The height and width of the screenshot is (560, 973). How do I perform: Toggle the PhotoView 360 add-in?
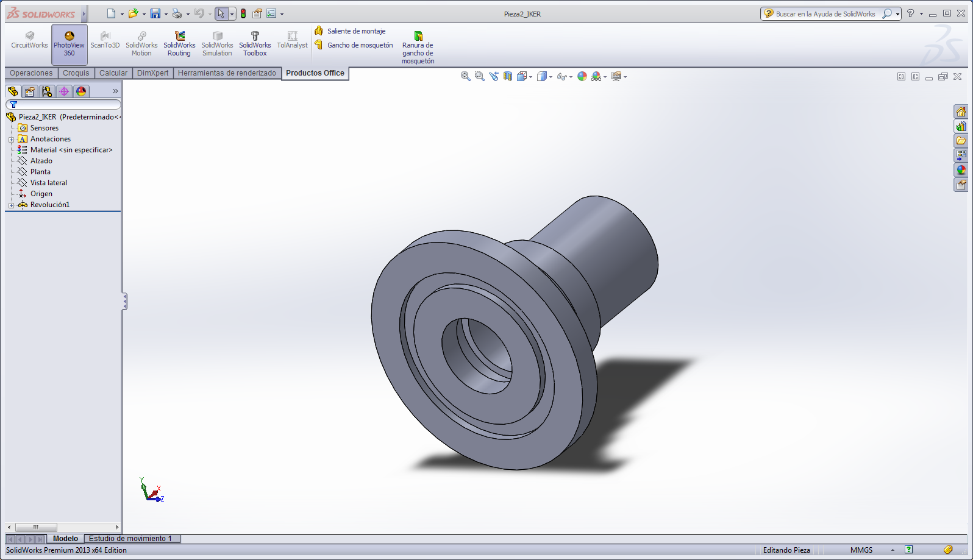69,44
